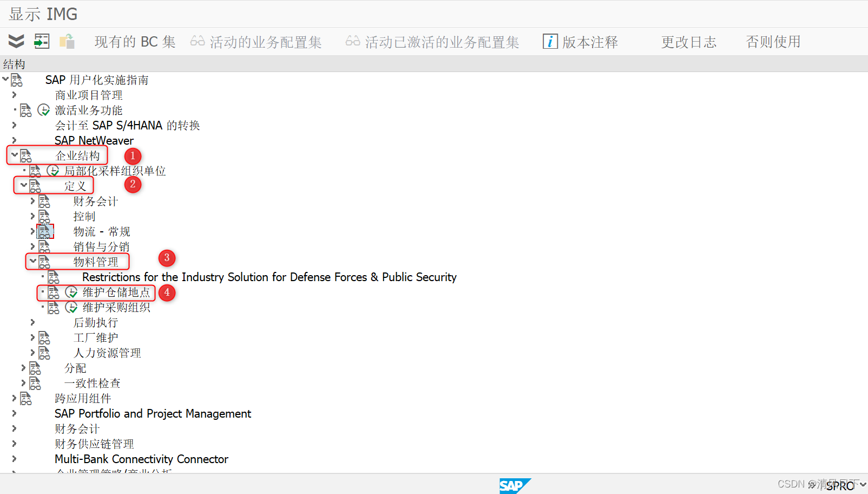Viewport: 868px width, 494px height.
Task: Click the documentation icon of 财务会计 under 定义
Action: (44, 201)
